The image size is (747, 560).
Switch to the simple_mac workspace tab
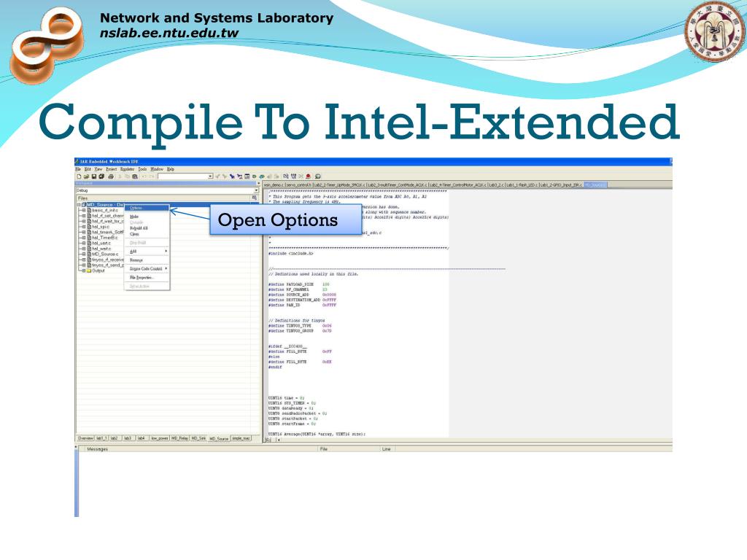coord(241,438)
